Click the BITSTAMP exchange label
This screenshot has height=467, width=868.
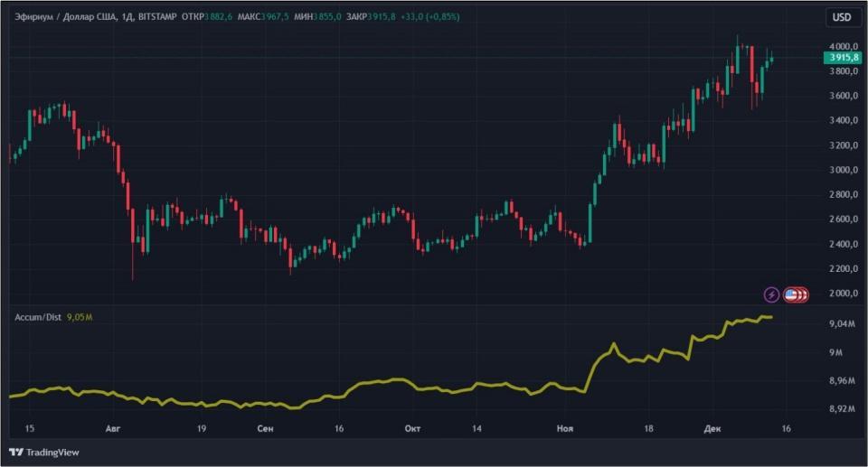point(157,16)
